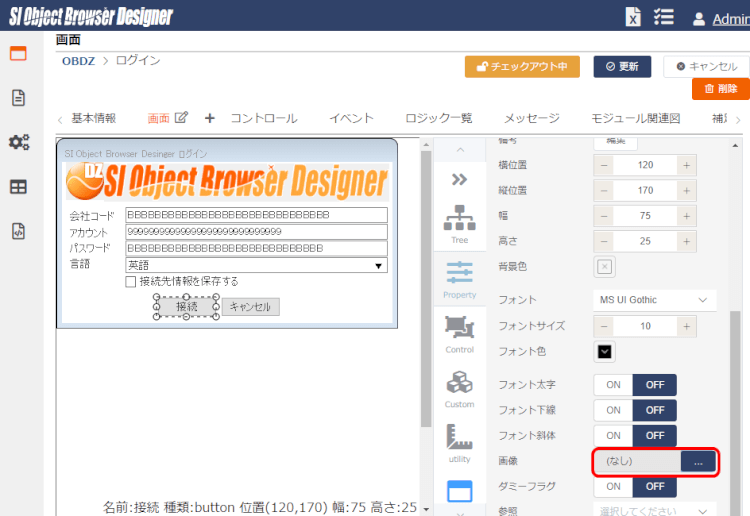Turn フォント下線 ON
This screenshot has height=516, width=750.
613,410
